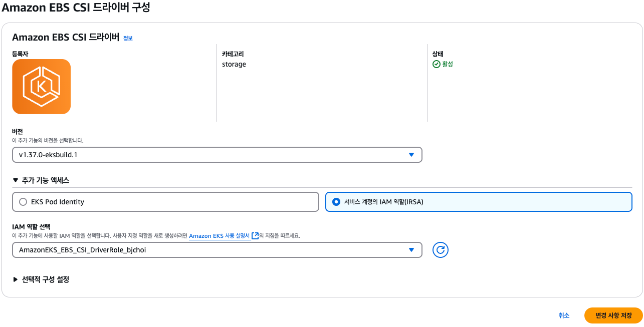Click the green active status check icon
The height and width of the screenshot is (327, 644).
[x=436, y=64]
